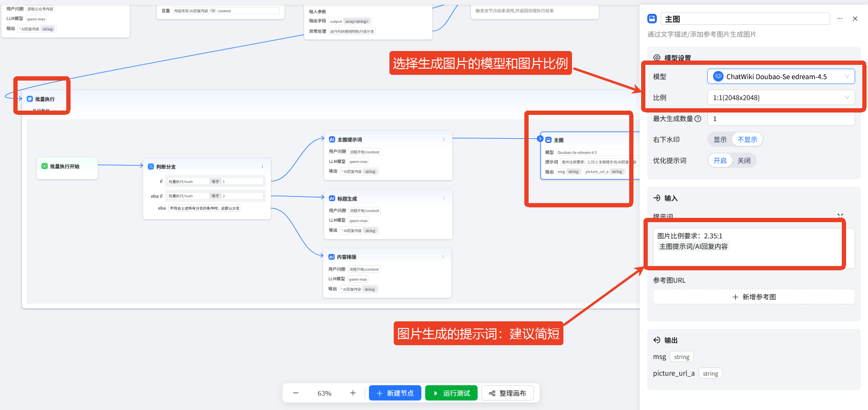Click the 模型设置 gear icon
Viewport: 868px width, 410px height.
click(657, 58)
